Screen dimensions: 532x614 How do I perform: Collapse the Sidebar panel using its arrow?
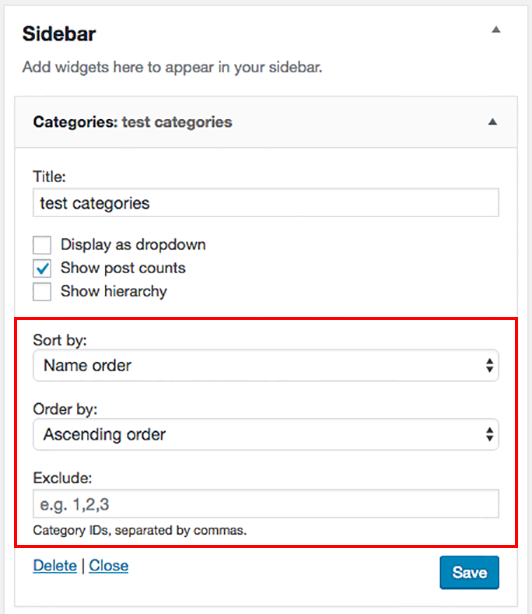(x=496, y=30)
